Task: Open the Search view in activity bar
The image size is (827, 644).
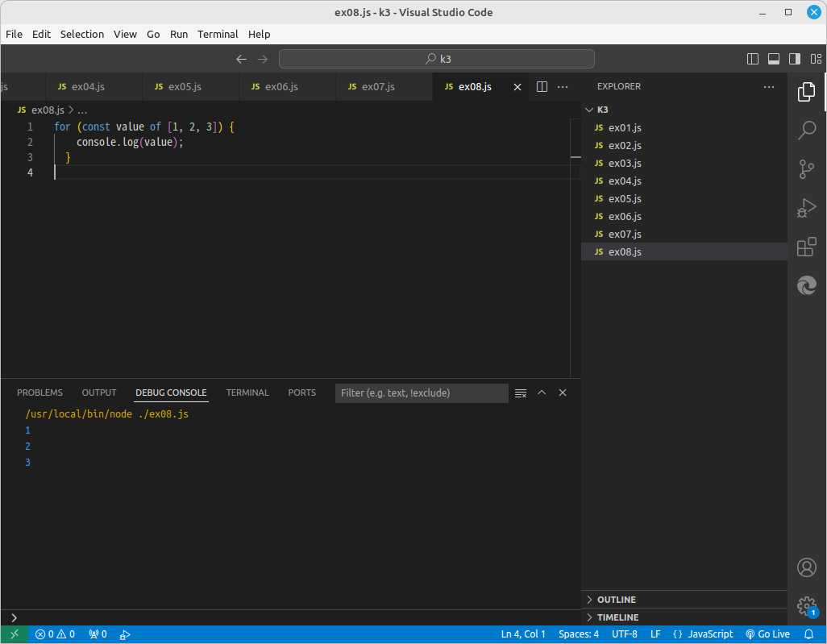Action: [x=806, y=131]
